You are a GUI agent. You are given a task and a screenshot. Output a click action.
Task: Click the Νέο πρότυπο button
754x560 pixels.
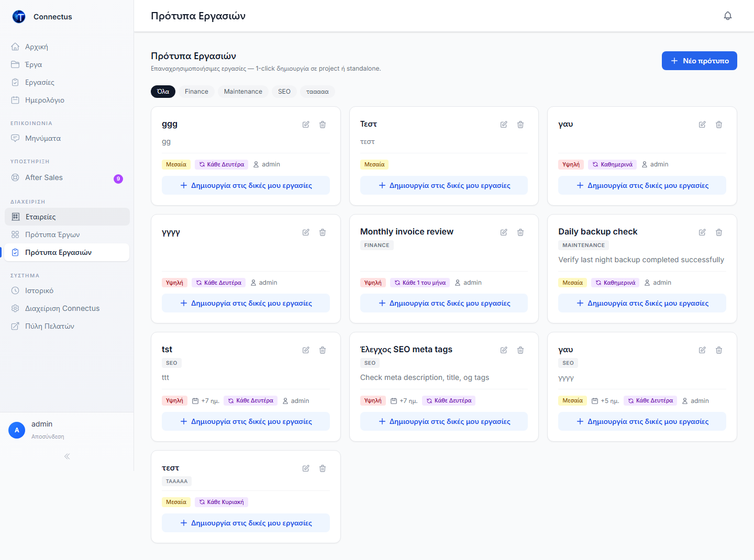coord(700,61)
